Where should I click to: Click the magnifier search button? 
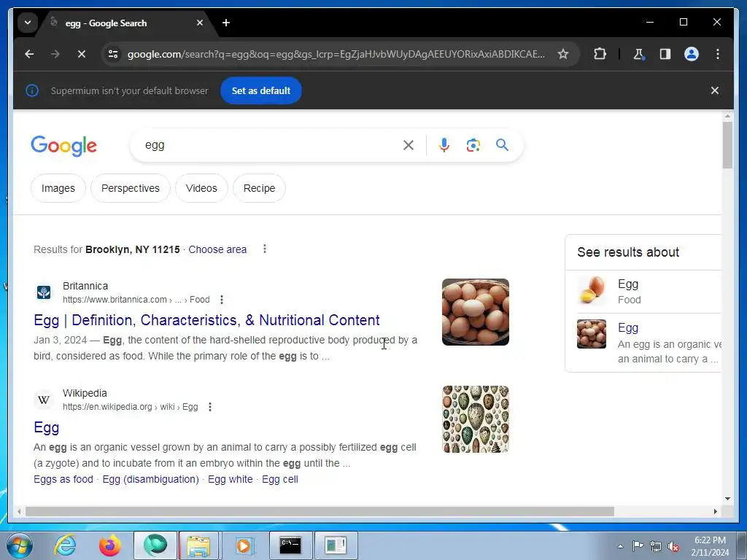pyautogui.click(x=502, y=145)
